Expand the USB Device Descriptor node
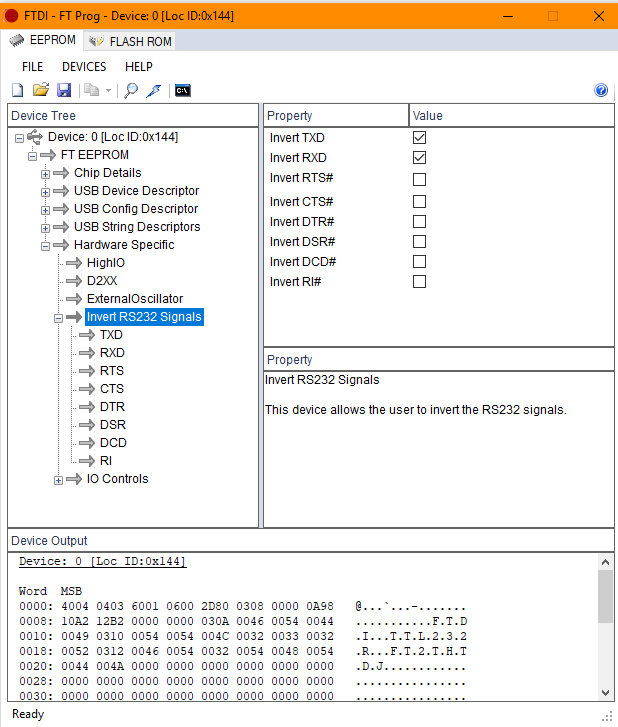The image size is (618, 727). point(45,192)
